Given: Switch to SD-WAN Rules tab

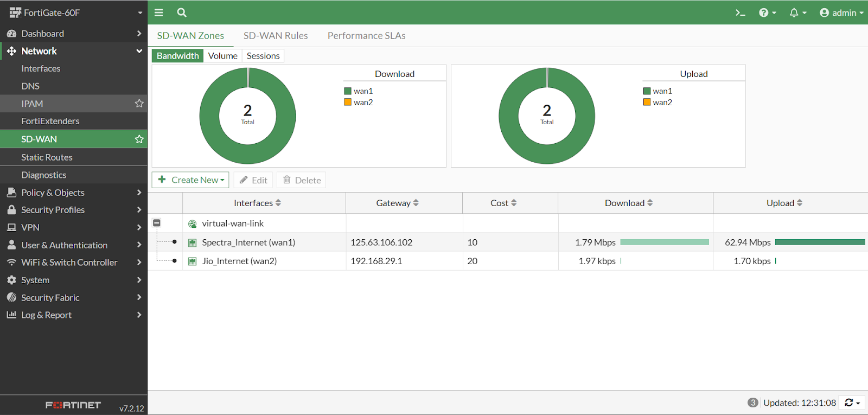Looking at the screenshot, I should tap(276, 36).
